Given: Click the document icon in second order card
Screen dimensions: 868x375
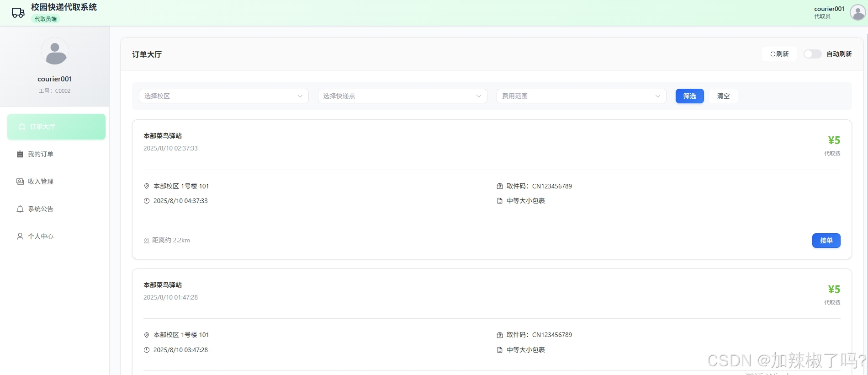Looking at the screenshot, I should pos(500,350).
